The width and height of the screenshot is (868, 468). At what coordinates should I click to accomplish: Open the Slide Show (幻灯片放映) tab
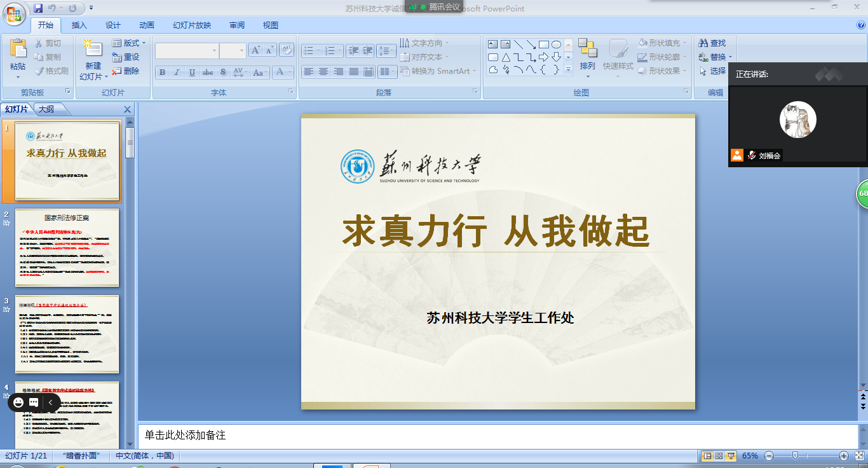coord(192,25)
